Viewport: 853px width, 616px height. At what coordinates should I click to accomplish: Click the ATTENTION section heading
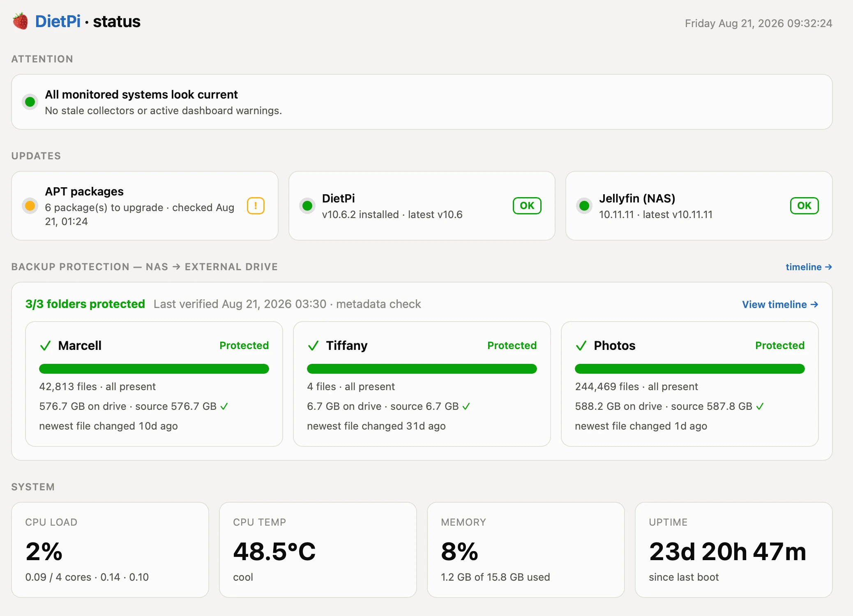(42, 59)
